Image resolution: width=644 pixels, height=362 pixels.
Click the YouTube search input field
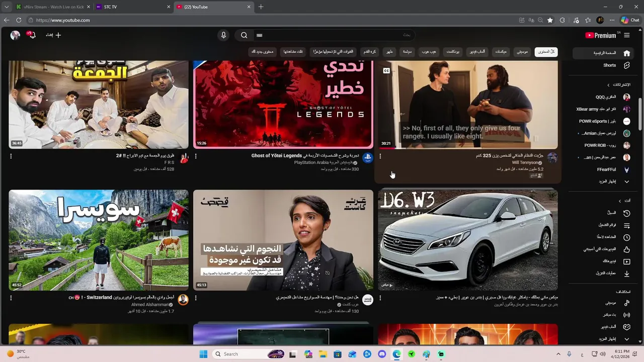(334, 35)
